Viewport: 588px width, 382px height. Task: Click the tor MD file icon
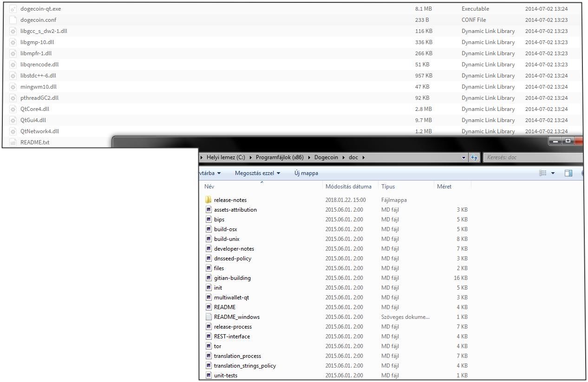click(x=209, y=346)
